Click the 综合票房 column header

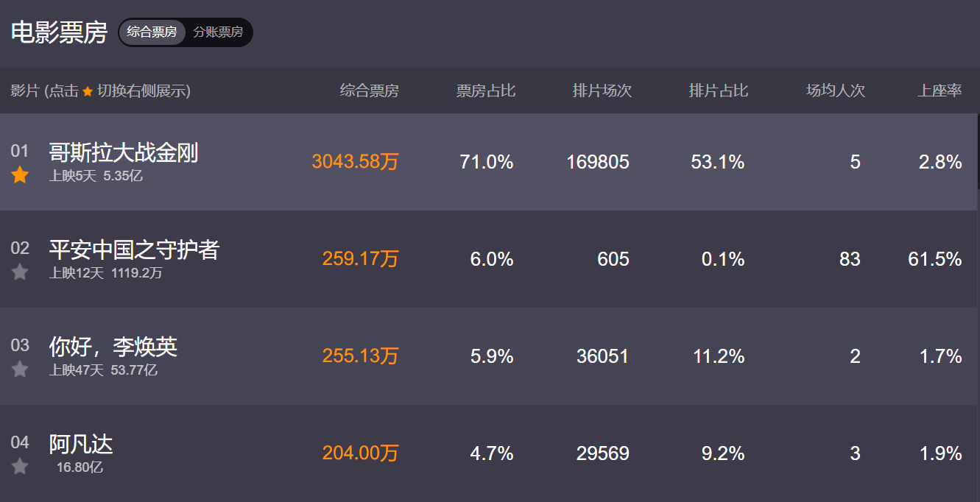click(x=369, y=91)
